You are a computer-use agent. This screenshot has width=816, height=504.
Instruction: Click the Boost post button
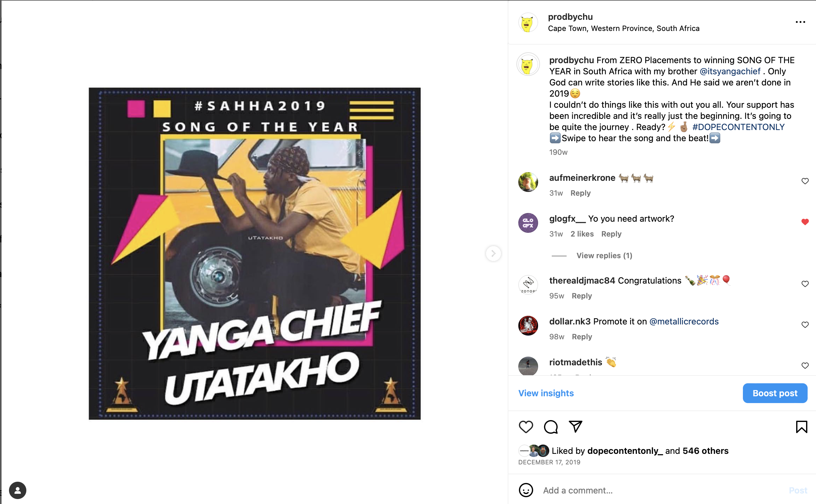(x=775, y=393)
